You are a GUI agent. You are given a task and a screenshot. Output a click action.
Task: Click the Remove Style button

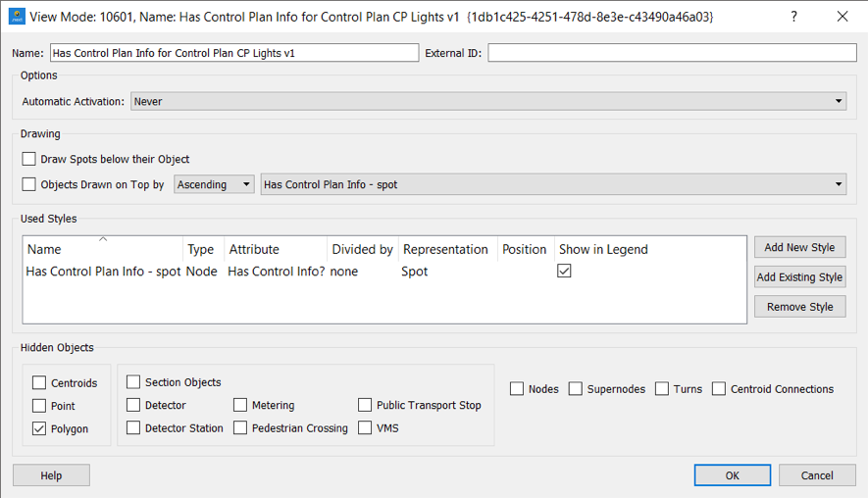click(800, 307)
